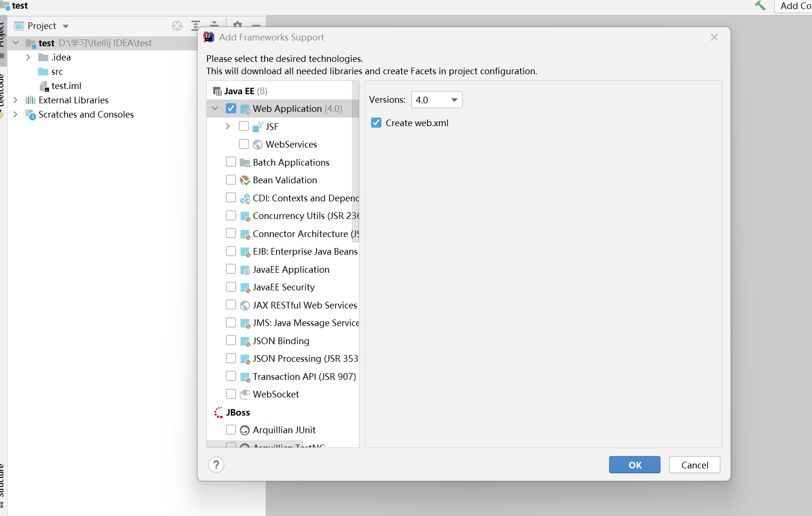The width and height of the screenshot is (812, 516).
Task: Click the test.iml file icon
Action: [44, 86]
